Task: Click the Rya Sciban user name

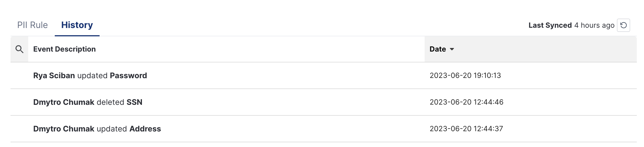Action: click(x=54, y=75)
